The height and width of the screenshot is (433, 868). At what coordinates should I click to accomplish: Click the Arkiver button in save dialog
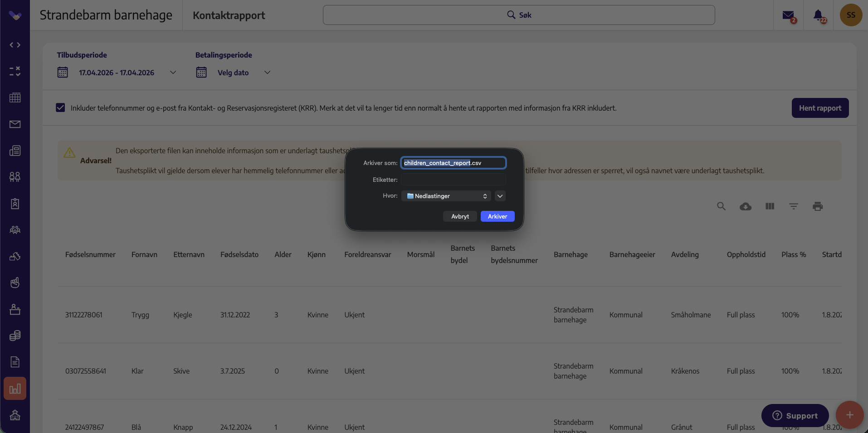(497, 216)
